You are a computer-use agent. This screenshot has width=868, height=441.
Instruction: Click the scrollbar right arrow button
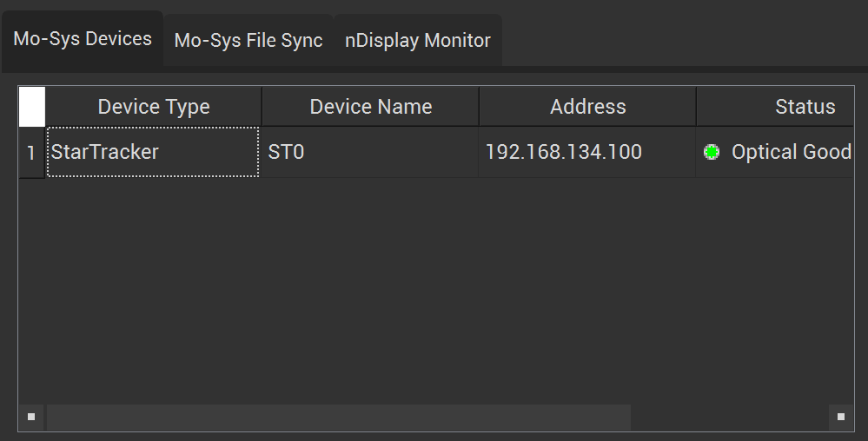pos(840,417)
